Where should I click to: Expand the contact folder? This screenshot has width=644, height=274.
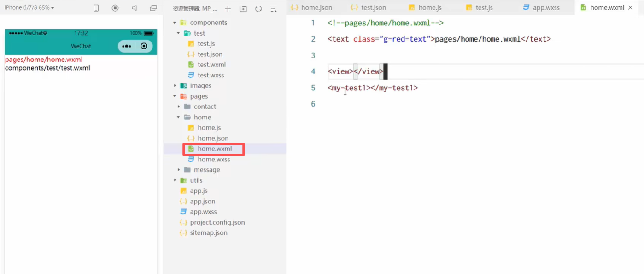point(179,107)
